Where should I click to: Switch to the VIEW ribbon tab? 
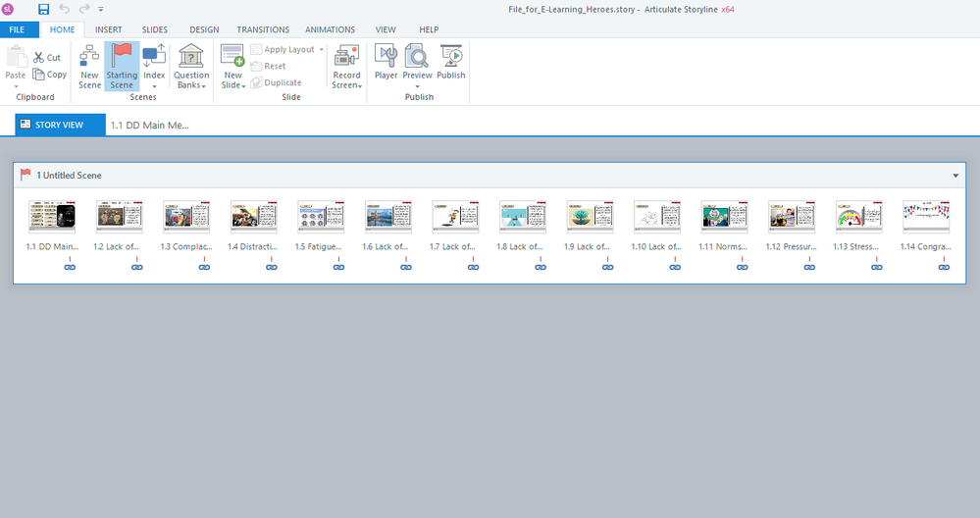(x=386, y=29)
